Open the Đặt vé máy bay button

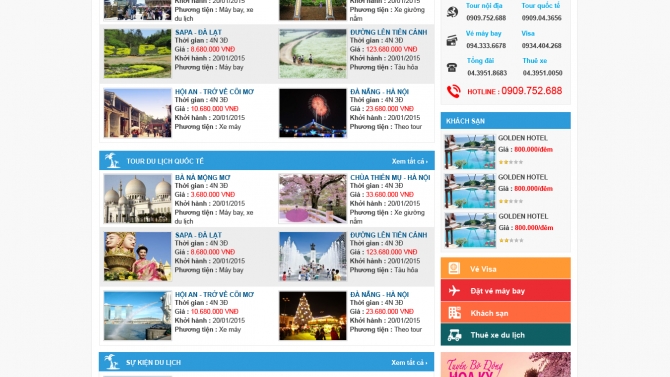505,291
